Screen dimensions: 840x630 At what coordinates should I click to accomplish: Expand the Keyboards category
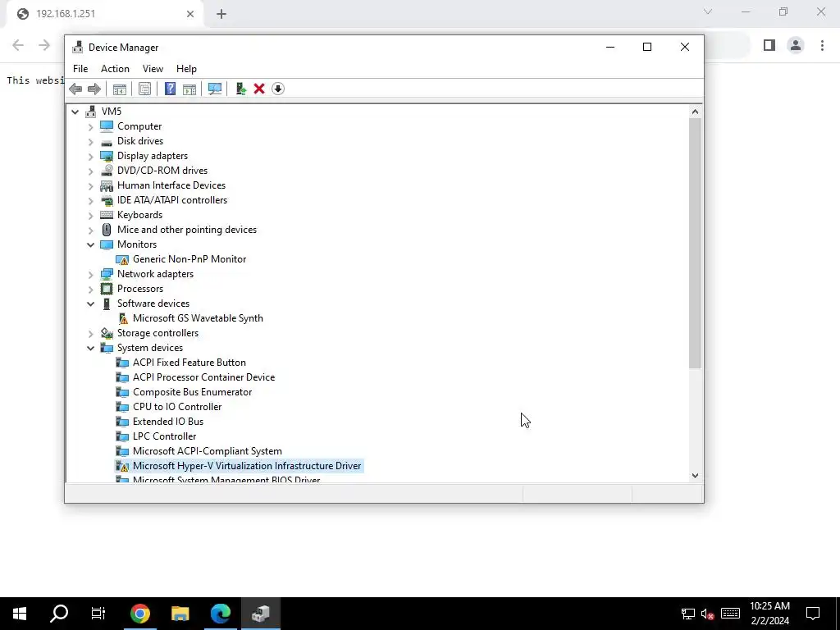click(90, 215)
